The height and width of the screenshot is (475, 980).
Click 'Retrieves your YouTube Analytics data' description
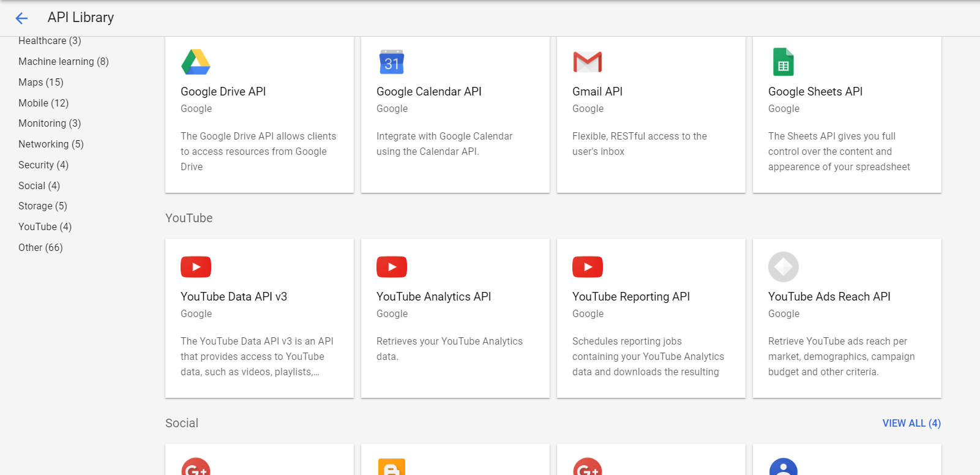coord(449,349)
